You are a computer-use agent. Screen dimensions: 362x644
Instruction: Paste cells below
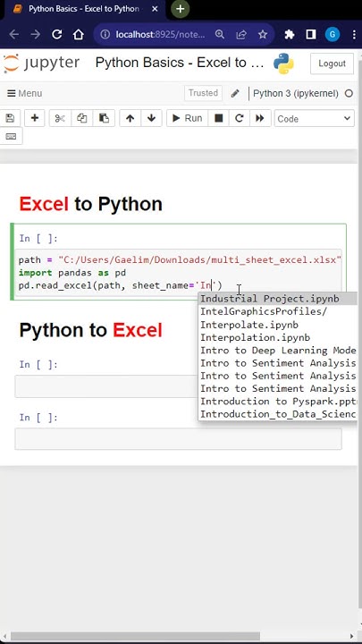click(x=104, y=118)
